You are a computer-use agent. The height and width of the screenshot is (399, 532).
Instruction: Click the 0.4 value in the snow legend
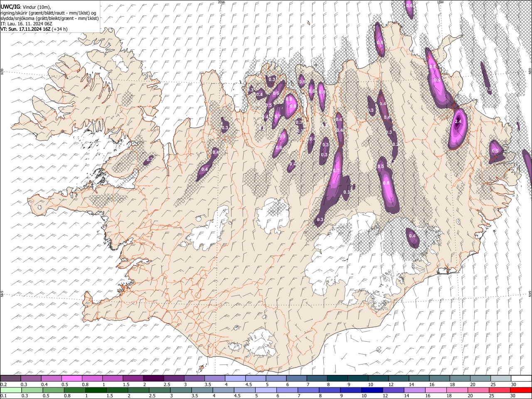pyautogui.click(x=44, y=384)
